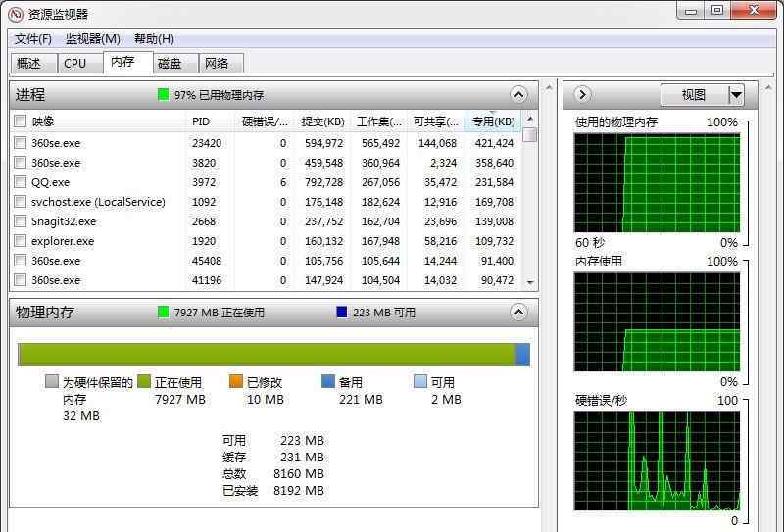The width and height of the screenshot is (784, 532).
Task: Click the process list scroll down arrow
Action: [x=530, y=283]
